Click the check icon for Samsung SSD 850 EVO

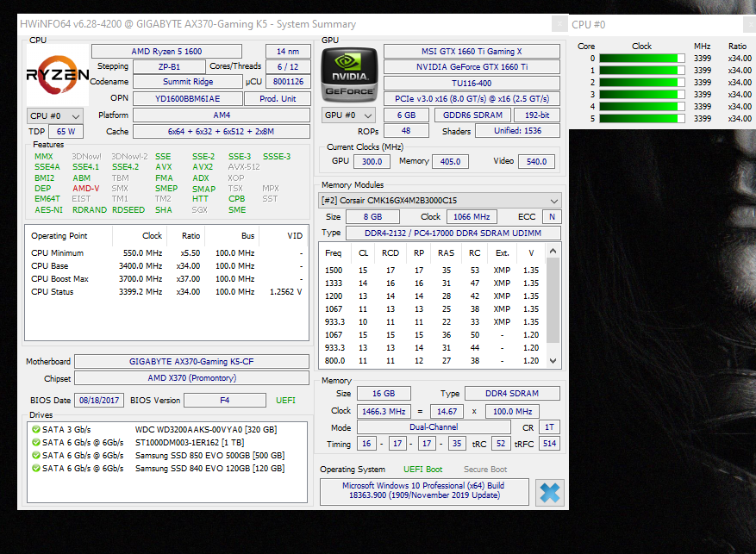[36, 455]
